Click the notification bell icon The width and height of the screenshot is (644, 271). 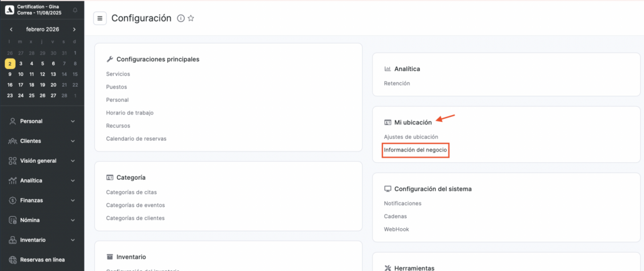75,10
